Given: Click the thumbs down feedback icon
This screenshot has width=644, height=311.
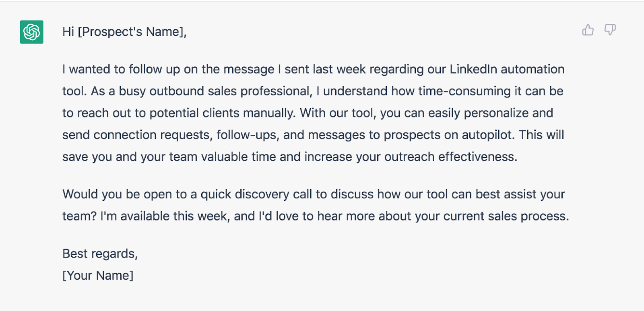Looking at the screenshot, I should pyautogui.click(x=610, y=30).
